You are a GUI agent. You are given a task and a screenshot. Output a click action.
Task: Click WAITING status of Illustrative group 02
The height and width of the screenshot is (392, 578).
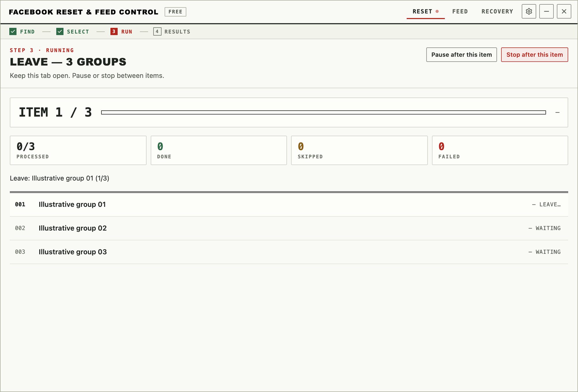pos(544,228)
